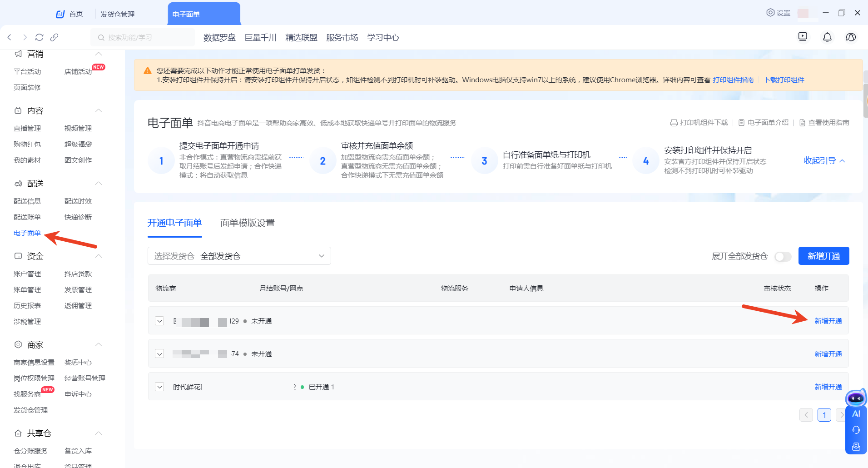Open the 数据罗盘 top menu item
This screenshot has width=868, height=468.
pos(219,37)
